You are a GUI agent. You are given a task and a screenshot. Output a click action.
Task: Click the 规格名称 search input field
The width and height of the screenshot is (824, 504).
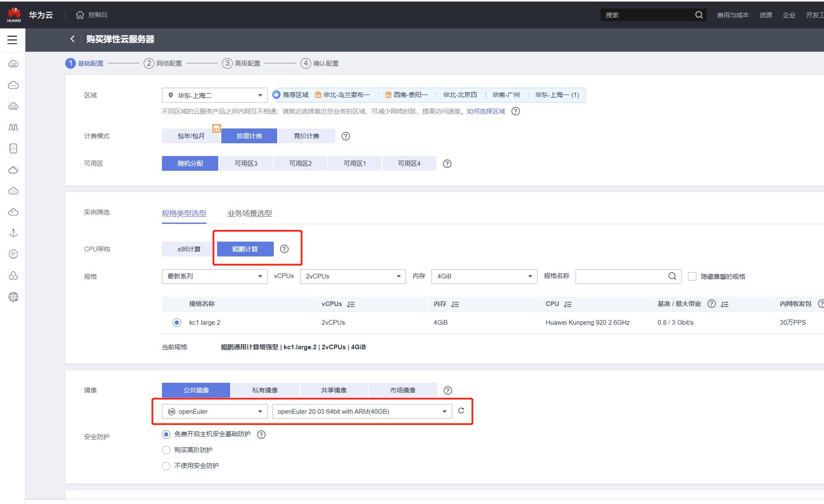tap(621, 276)
